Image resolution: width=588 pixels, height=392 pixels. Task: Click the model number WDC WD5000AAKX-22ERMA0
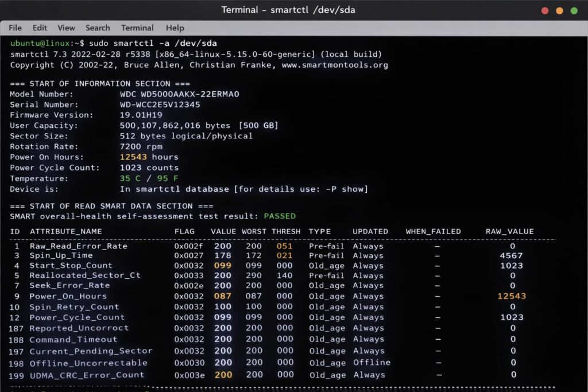[179, 94]
